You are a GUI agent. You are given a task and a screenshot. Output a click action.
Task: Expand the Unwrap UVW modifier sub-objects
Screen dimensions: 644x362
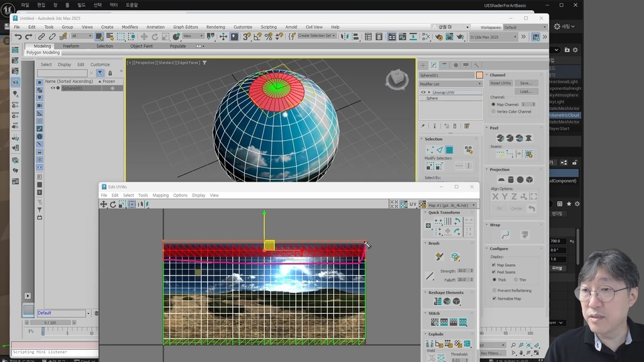point(429,93)
